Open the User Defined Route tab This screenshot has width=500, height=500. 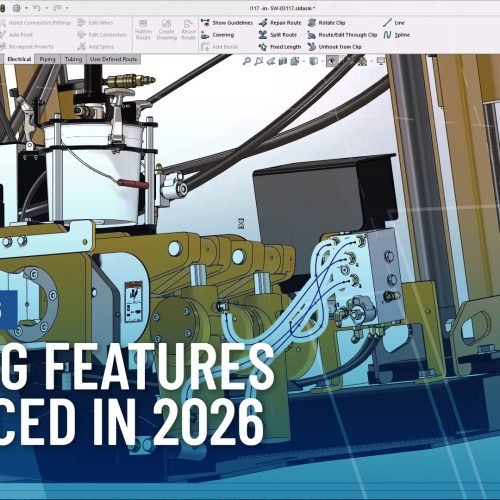113,59
